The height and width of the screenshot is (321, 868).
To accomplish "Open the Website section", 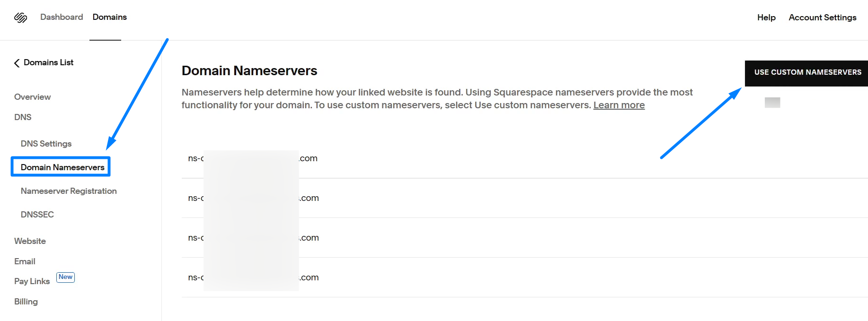I will coord(30,241).
